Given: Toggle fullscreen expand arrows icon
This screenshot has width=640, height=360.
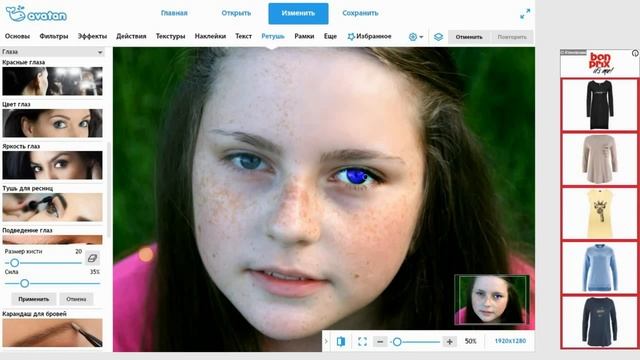Looking at the screenshot, I should (525, 13).
